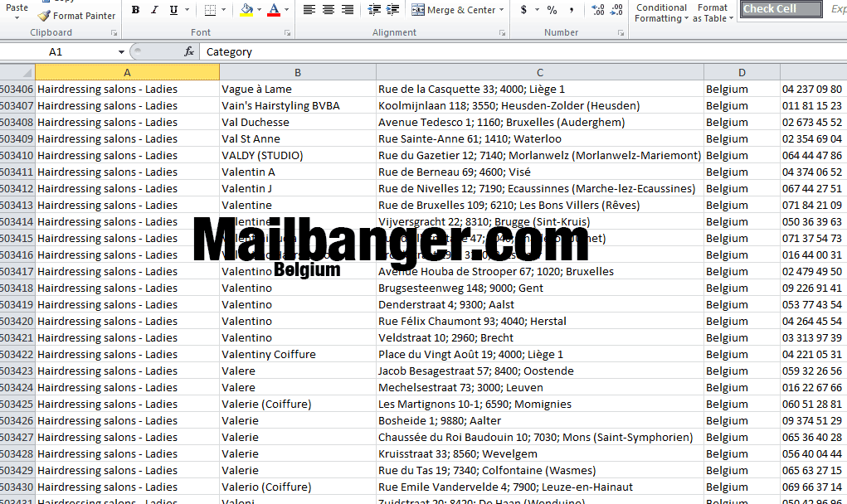Viewport: 847px width, 504px height.
Task: Select the 'VALDY (STUDIO)' cell
Action: [x=298, y=155]
